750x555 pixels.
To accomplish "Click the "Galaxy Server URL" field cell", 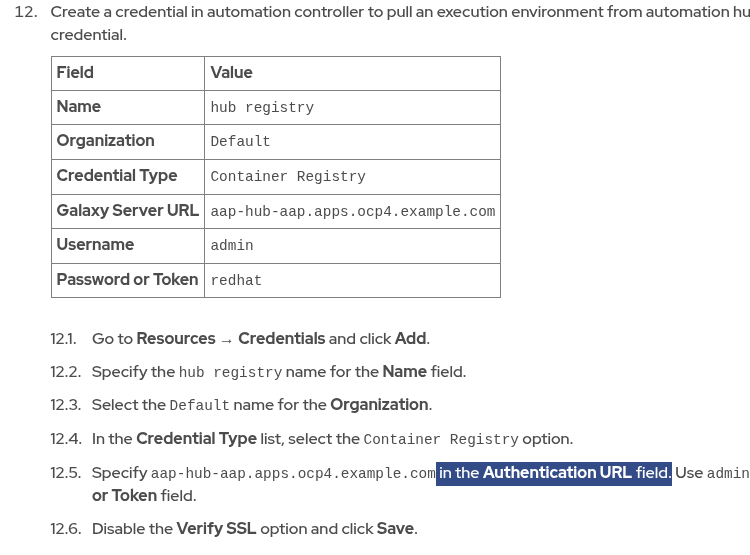I will [127, 211].
